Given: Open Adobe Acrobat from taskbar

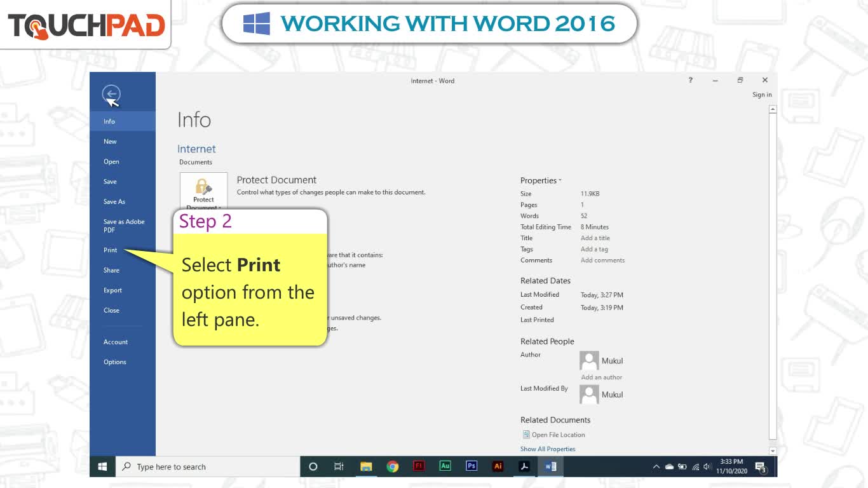Looking at the screenshot, I should pos(524,466).
